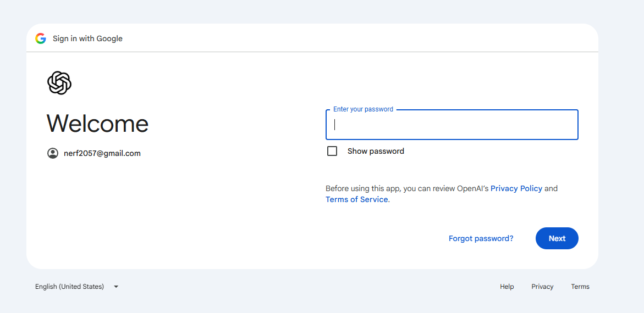Click the OpenAI logo icon
Image resolution: width=644 pixels, height=313 pixels.
click(x=59, y=83)
